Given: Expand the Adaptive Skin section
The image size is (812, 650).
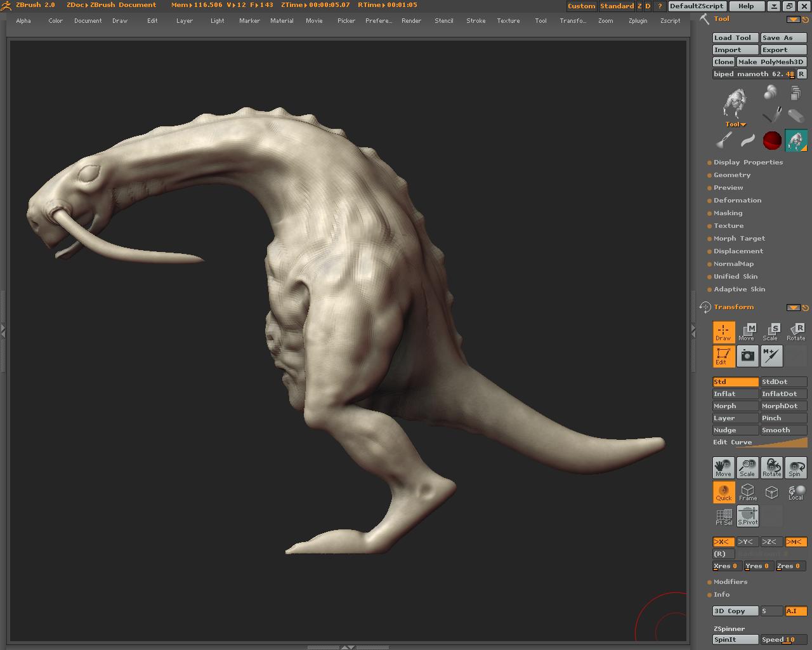Looking at the screenshot, I should click(739, 289).
